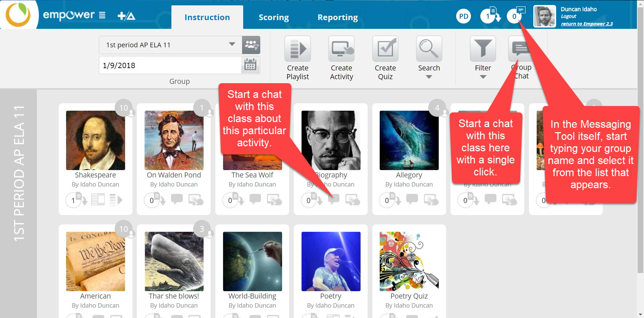The height and width of the screenshot is (318, 644).
Task: Click the Shakespeare title text
Action: [96, 175]
